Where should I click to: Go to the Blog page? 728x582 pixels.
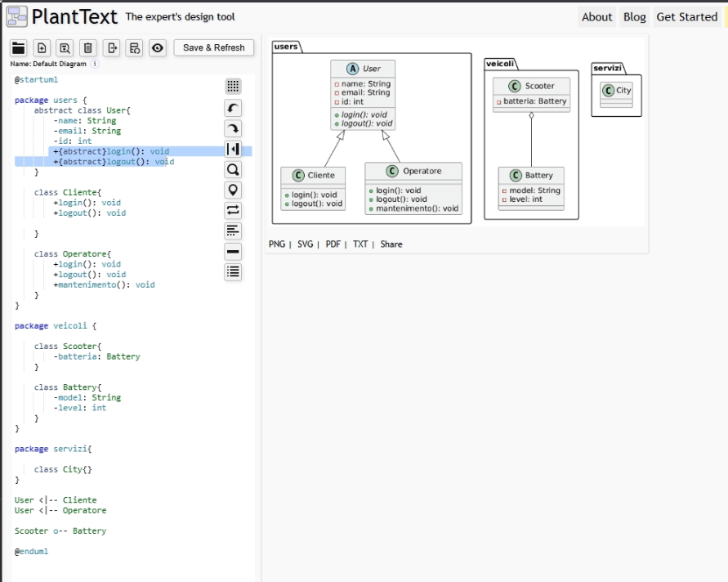(634, 17)
